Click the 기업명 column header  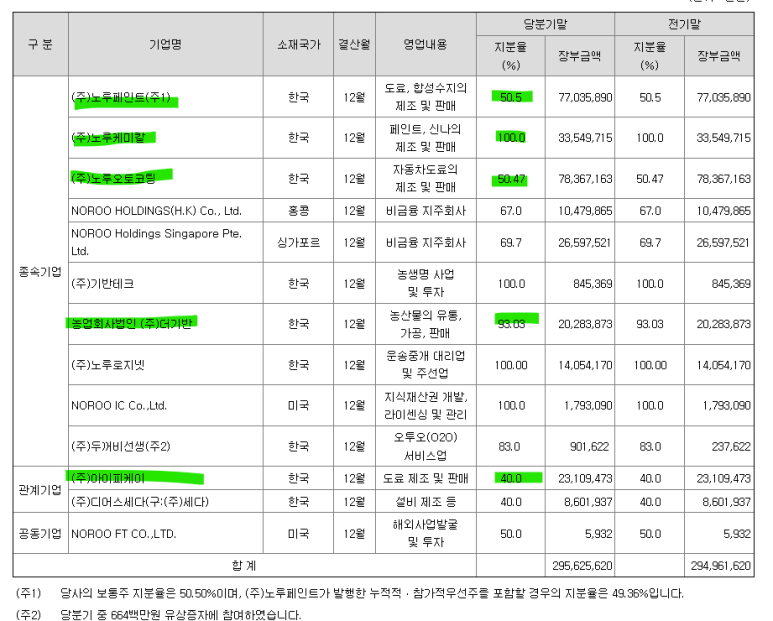click(166, 44)
